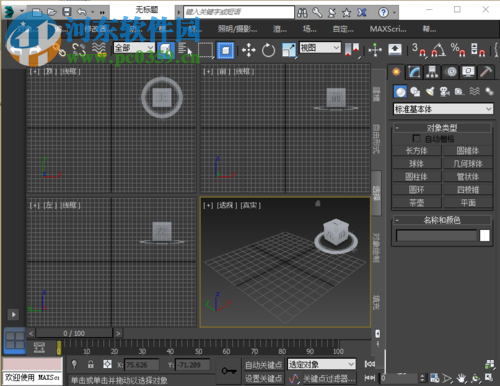The image size is (500, 386).
Task: Toggle the 3D Snaps magnet
Action: 418,50
